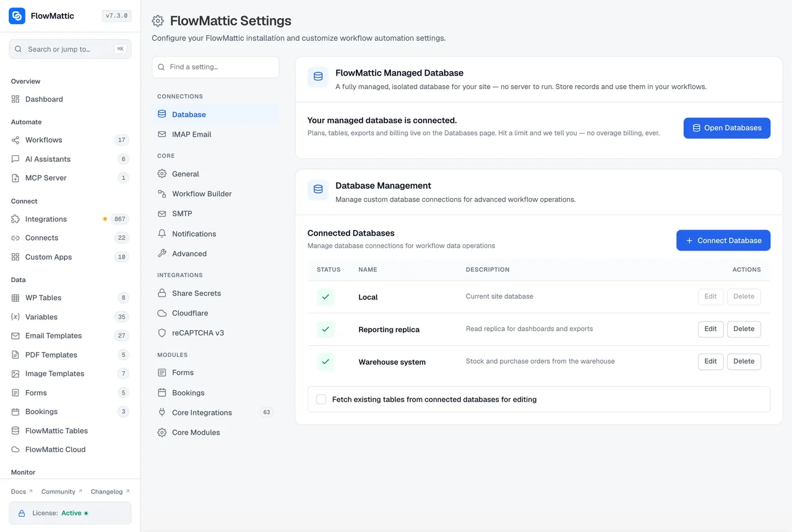Click the FlowMattic Cloud cloud icon

point(15,449)
